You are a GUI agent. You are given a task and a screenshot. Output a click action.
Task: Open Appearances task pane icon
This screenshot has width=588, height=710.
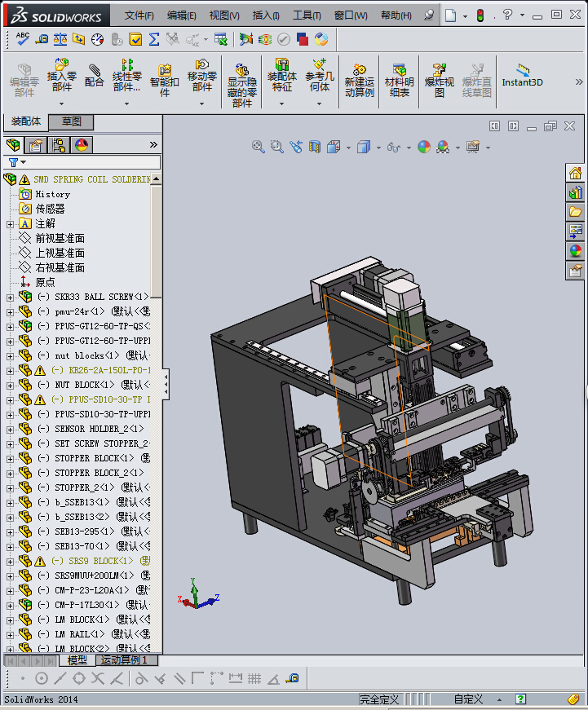[x=575, y=251]
